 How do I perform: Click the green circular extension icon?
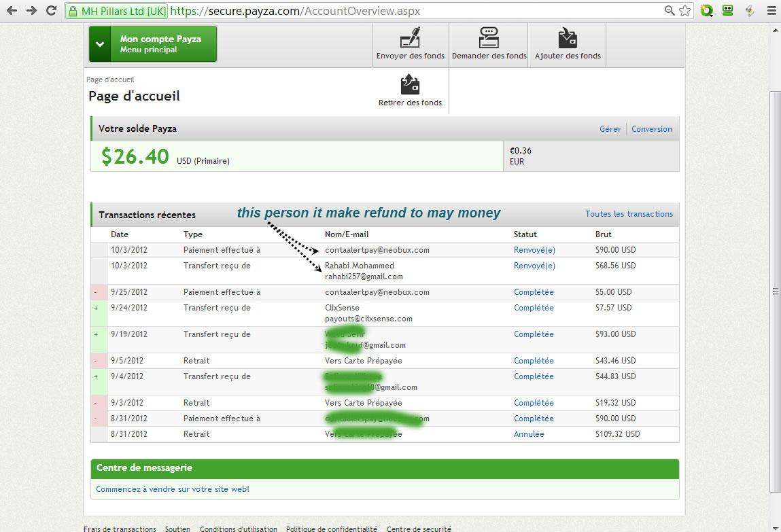click(x=706, y=10)
